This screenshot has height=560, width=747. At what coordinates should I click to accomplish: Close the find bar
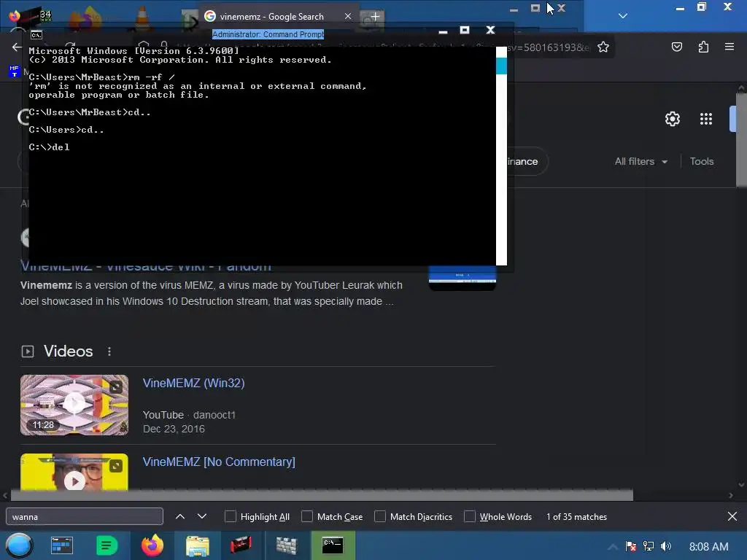pos(732,516)
